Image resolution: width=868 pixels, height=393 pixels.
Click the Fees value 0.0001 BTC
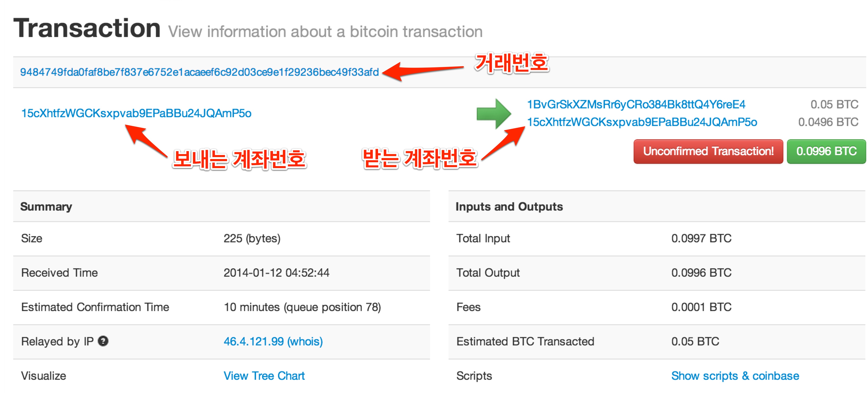click(701, 307)
